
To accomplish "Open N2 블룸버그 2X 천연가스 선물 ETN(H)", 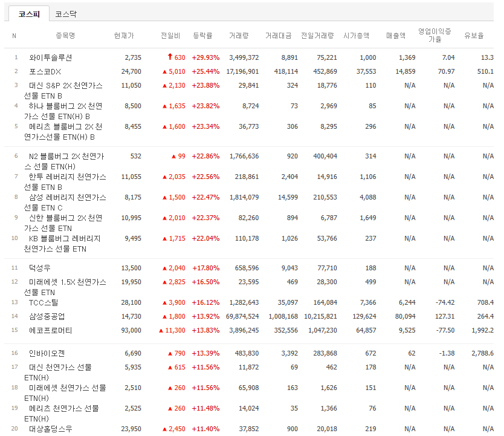I will point(64,161).
